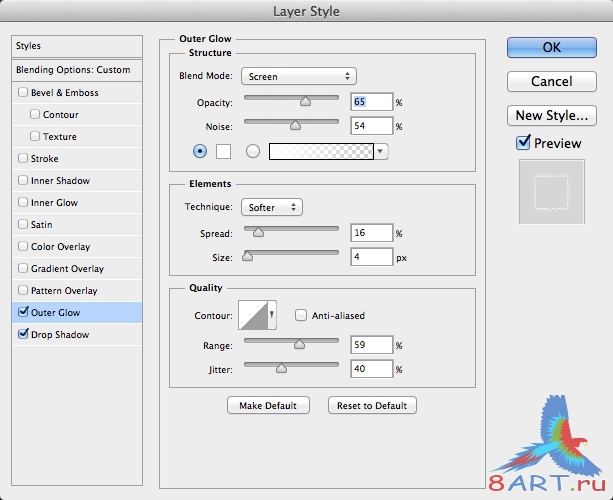This screenshot has height=500, width=613.
Task: Select the solid color radio button
Action: pyautogui.click(x=200, y=151)
